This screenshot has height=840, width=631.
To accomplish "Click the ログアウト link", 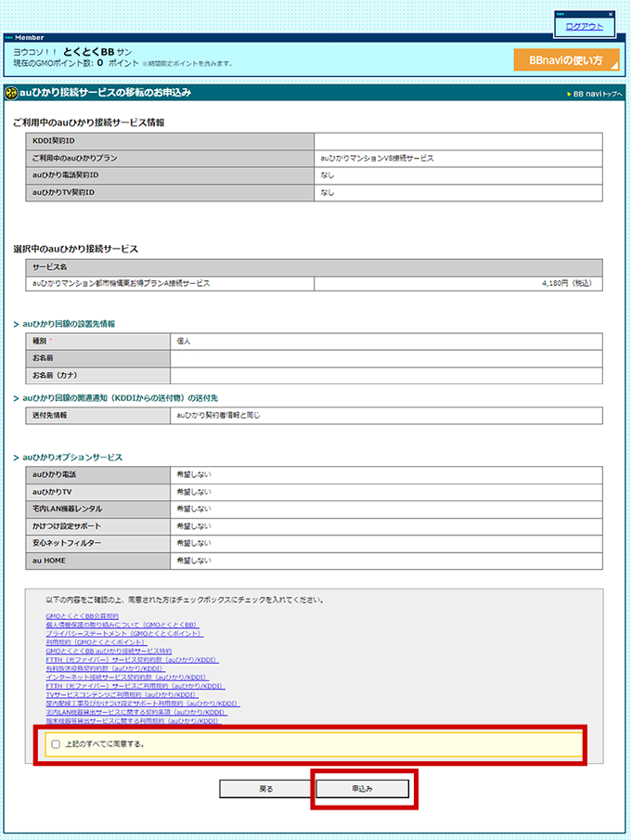I will tap(584, 27).
